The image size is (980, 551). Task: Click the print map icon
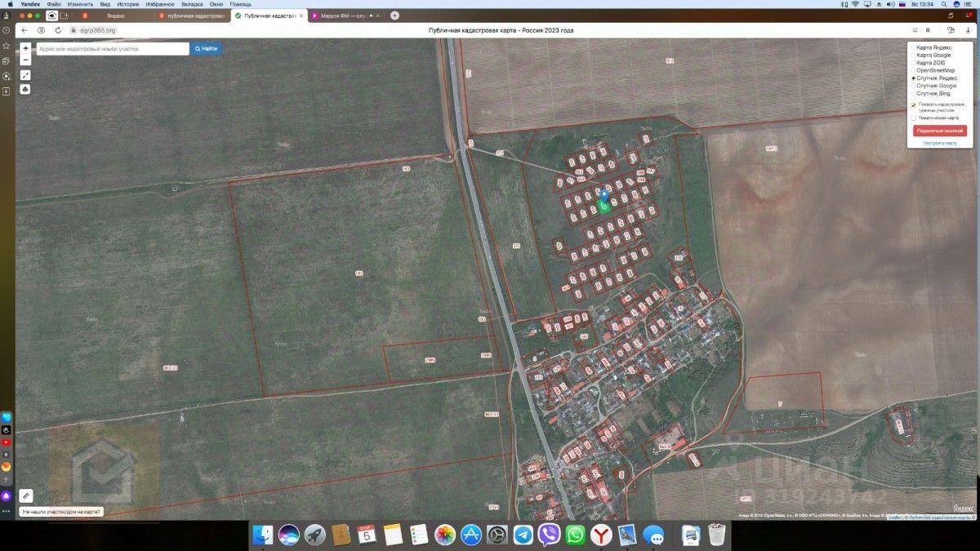(25, 89)
